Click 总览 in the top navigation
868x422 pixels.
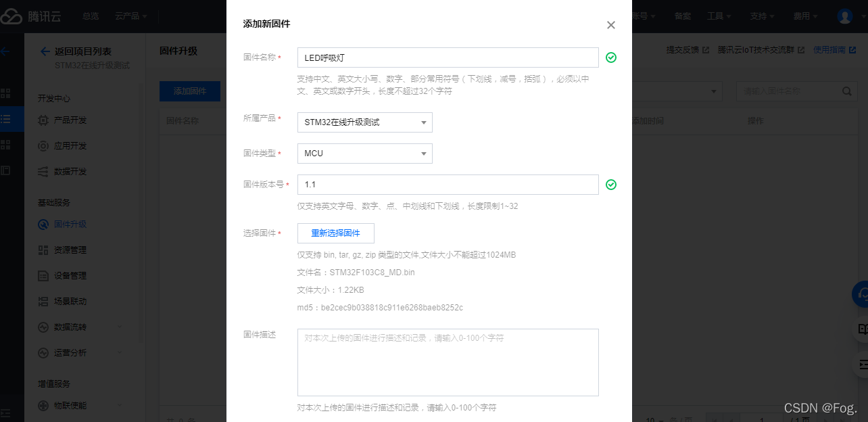tap(91, 16)
